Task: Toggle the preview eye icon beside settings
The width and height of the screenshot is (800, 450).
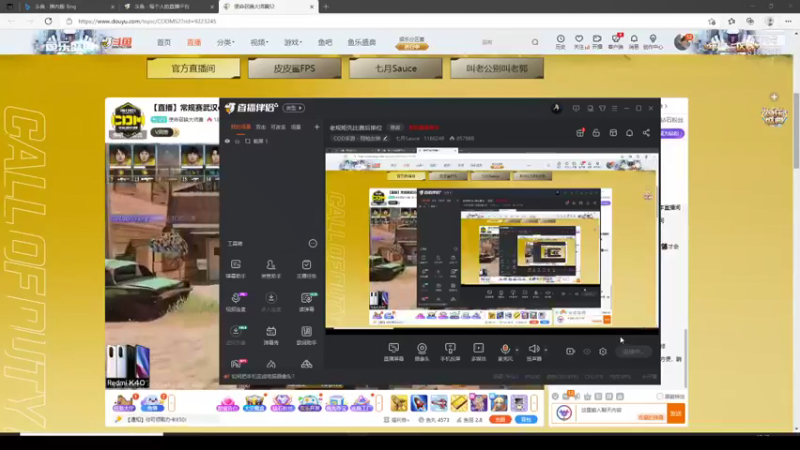Action: (587, 352)
